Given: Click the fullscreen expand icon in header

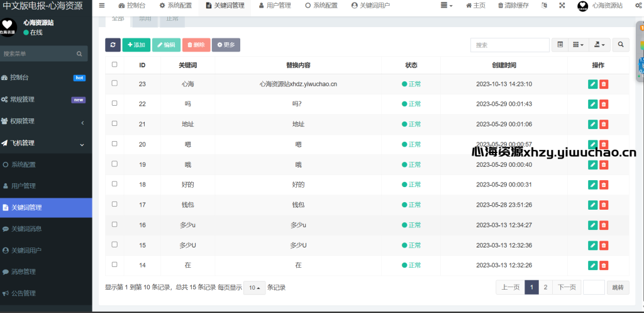Looking at the screenshot, I should [x=562, y=6].
